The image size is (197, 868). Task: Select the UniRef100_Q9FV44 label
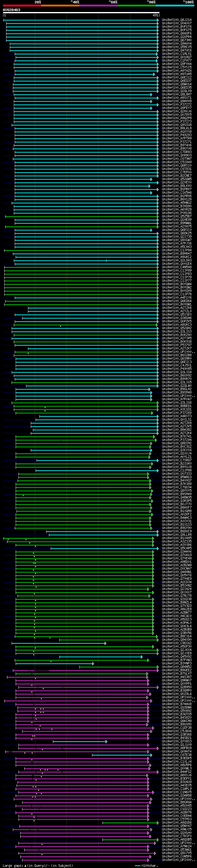click(177, 64)
